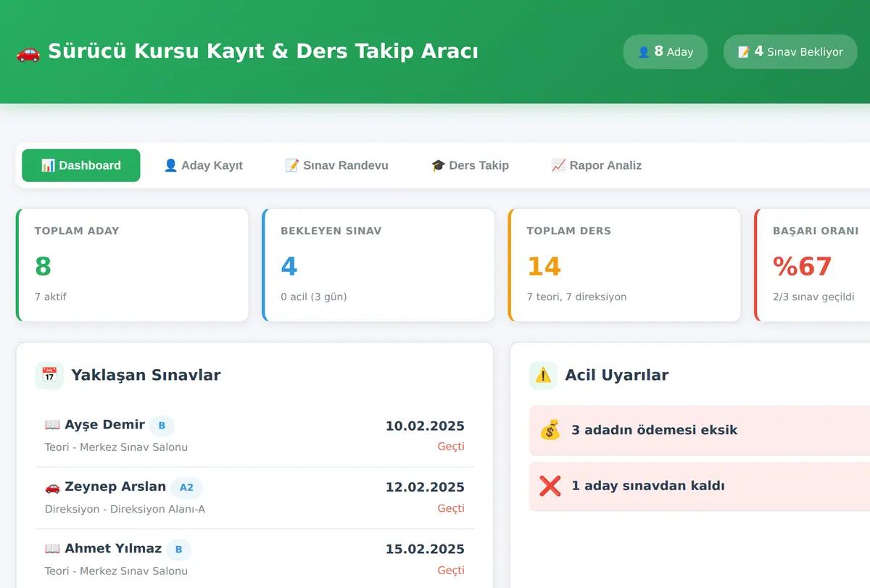The height and width of the screenshot is (588, 870).
Task: Click the person icon on the Aday Kayıt tab
Action: [x=170, y=165]
